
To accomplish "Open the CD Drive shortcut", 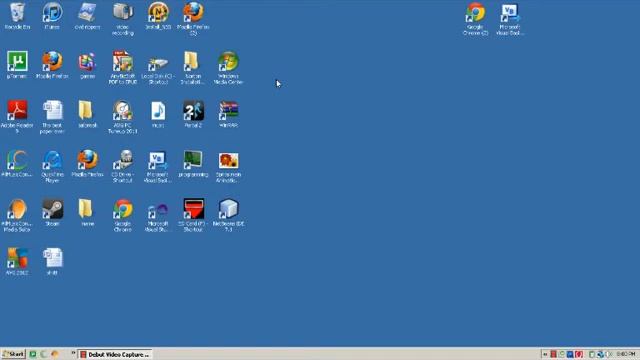I will point(123,166).
